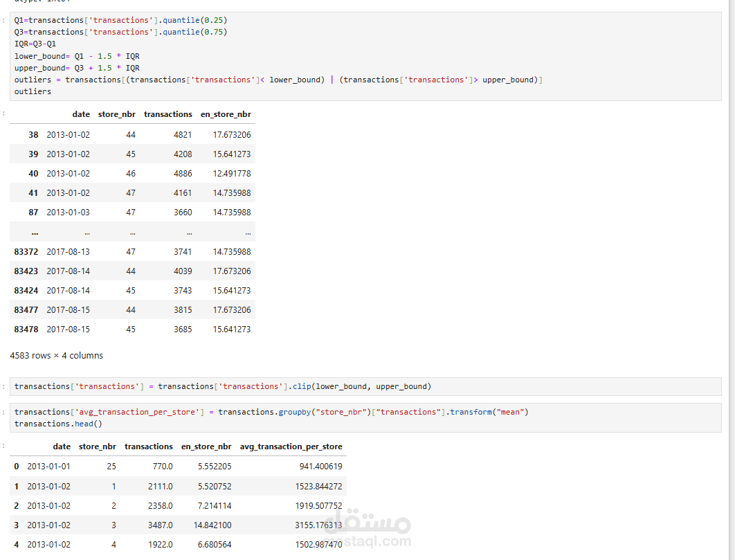The width and height of the screenshot is (735, 560).
Task: Click transactions value 2358.0
Action: [161, 505]
